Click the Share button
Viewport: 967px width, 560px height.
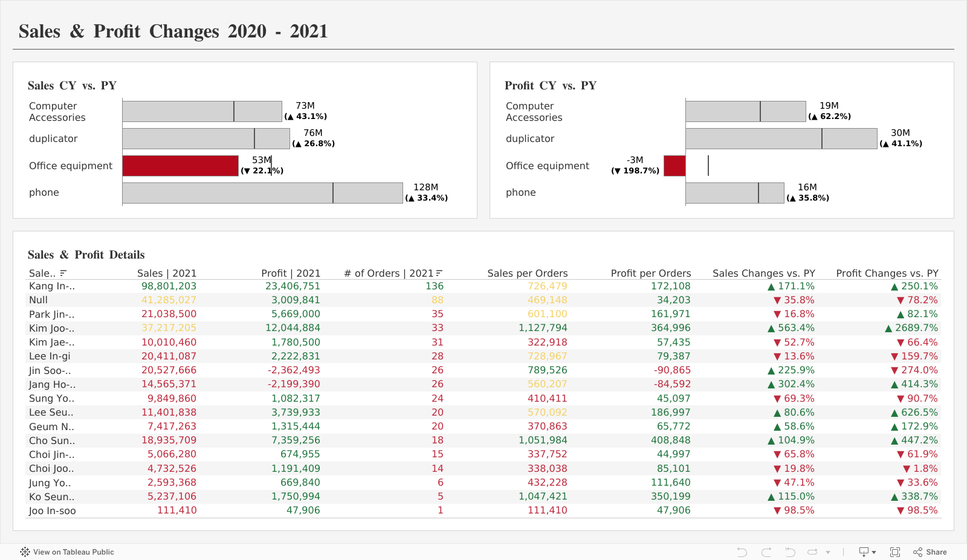point(930,552)
